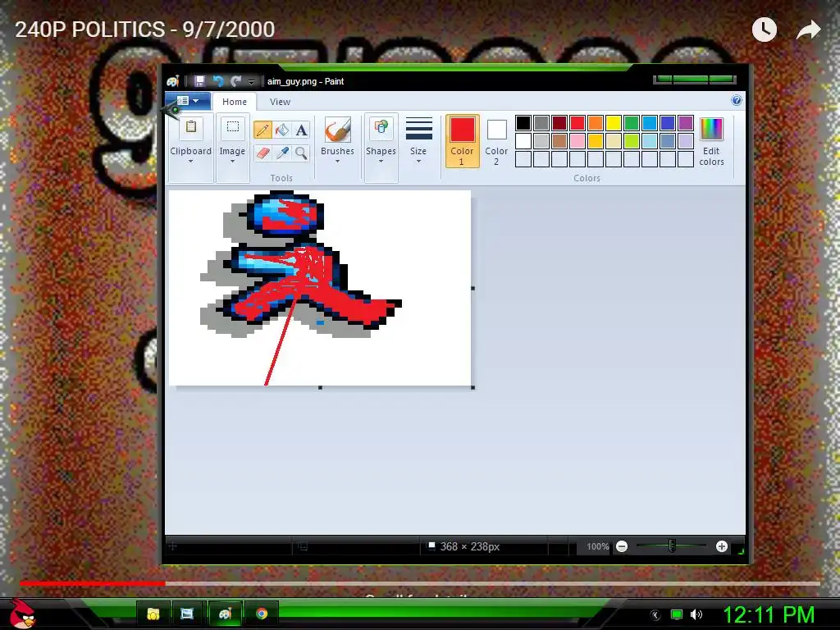840x630 pixels.
Task: Click the 100% zoom level text
Action: tap(598, 546)
